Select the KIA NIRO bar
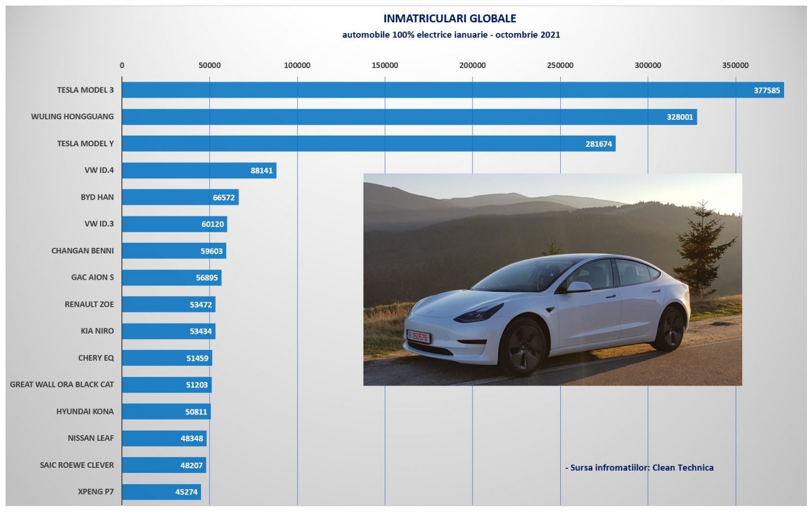812x513 pixels. click(168, 331)
